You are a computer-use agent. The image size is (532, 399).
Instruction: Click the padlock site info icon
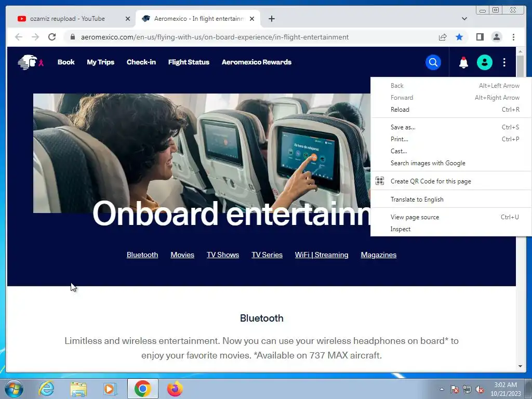pos(73,37)
